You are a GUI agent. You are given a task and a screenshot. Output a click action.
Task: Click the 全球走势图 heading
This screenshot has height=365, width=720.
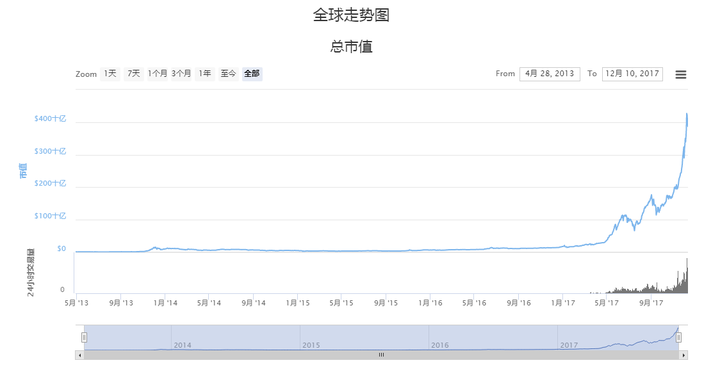tap(351, 15)
